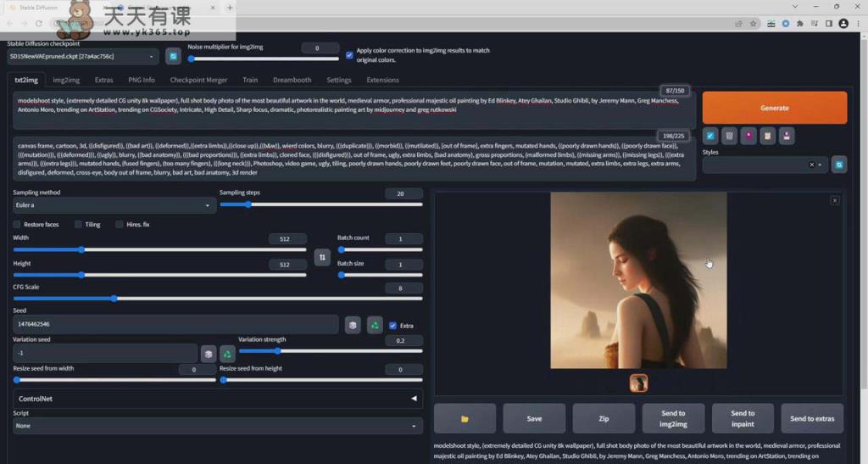Click the negative prompt text area
The width and height of the screenshot is (868, 464).
[354, 159]
